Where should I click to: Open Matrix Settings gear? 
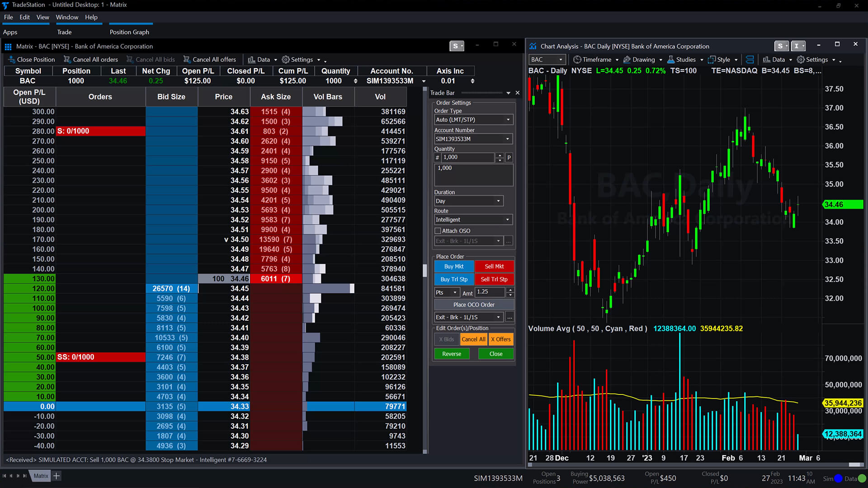coord(286,60)
